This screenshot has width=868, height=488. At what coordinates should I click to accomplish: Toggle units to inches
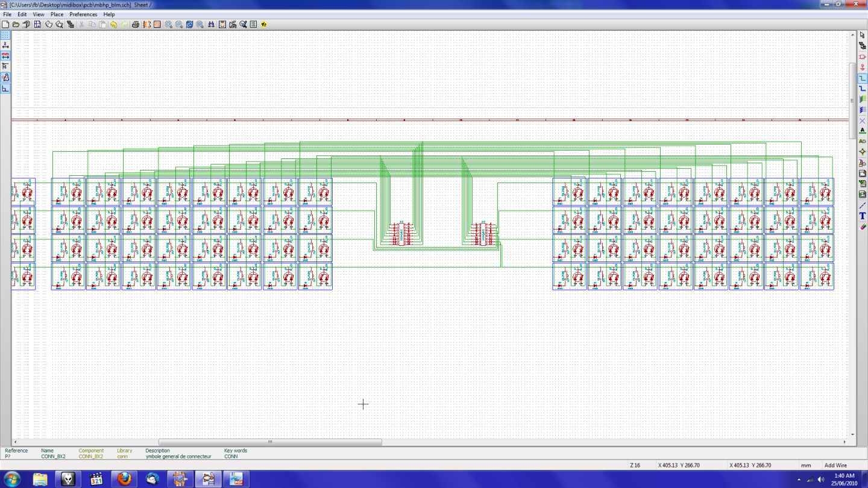click(5, 45)
